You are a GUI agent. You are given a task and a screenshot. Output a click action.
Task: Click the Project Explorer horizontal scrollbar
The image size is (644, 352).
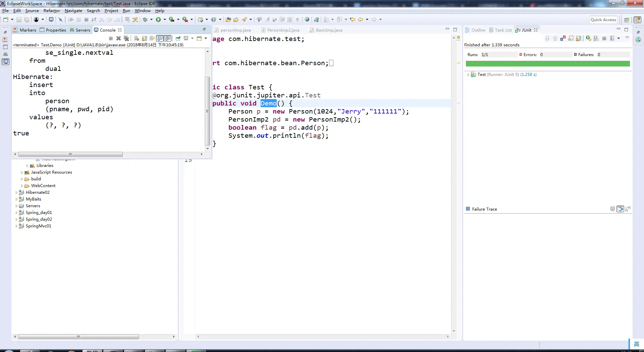point(78,337)
